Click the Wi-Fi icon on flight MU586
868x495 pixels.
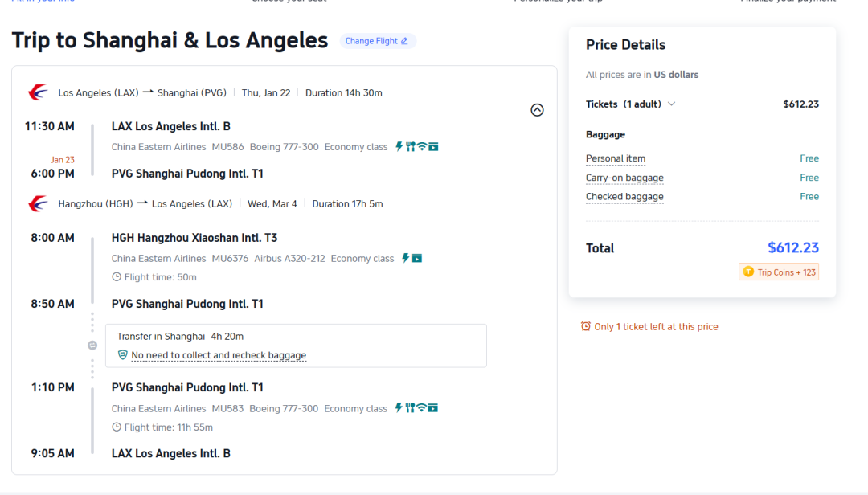421,147
